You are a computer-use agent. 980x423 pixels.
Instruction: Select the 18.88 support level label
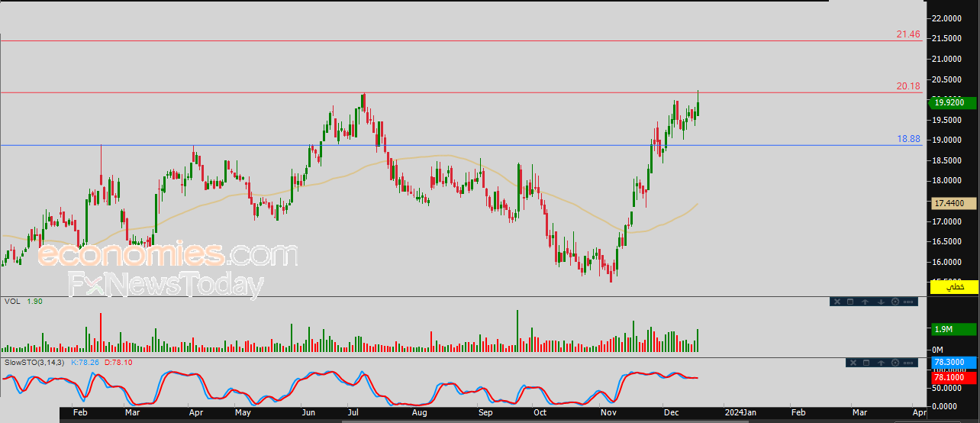click(908, 140)
